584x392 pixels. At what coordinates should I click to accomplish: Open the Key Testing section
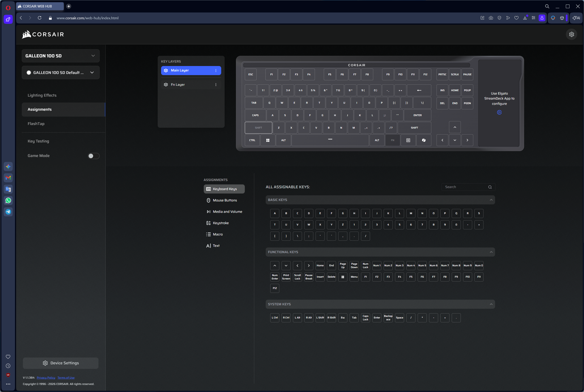38,141
